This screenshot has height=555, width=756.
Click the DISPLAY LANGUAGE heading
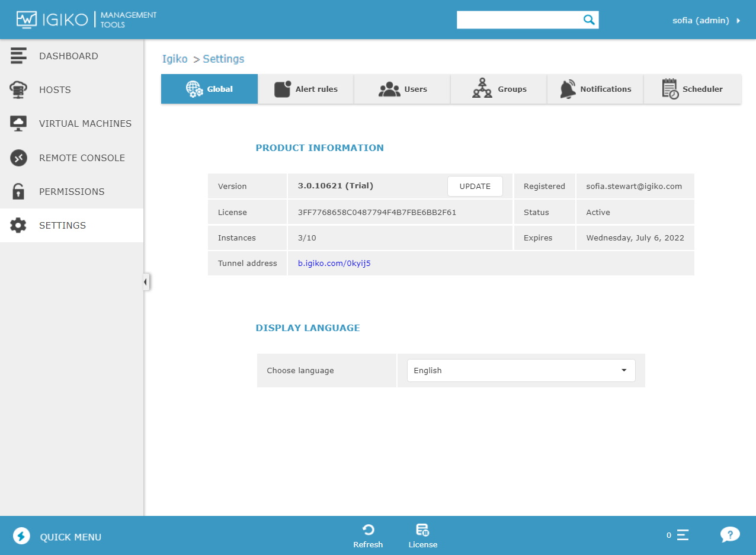click(x=308, y=328)
